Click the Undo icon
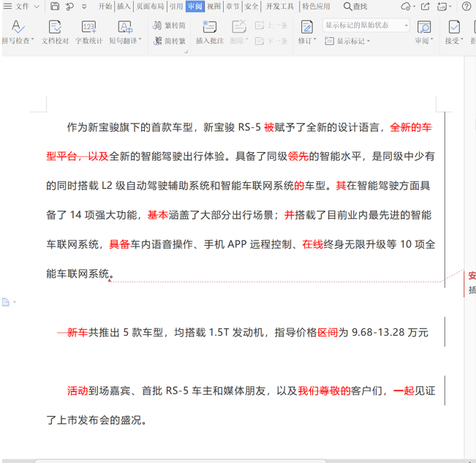This screenshot has height=463, width=476. (x=69, y=7)
